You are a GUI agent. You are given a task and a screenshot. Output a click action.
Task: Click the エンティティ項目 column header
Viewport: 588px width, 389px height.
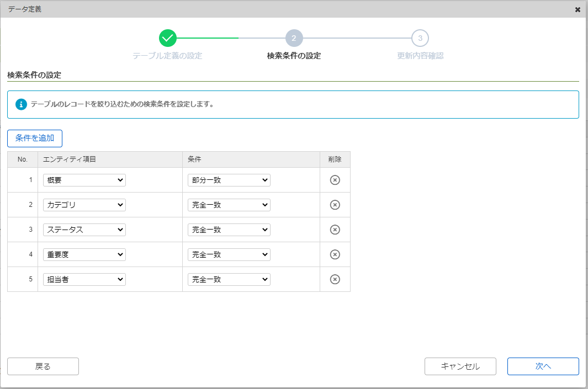[110, 159]
